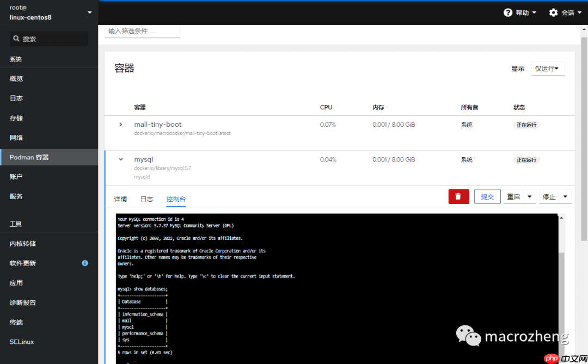Open the root@linux-centos8 account dropdown
This screenshot has height=364, width=588.
(49, 11)
